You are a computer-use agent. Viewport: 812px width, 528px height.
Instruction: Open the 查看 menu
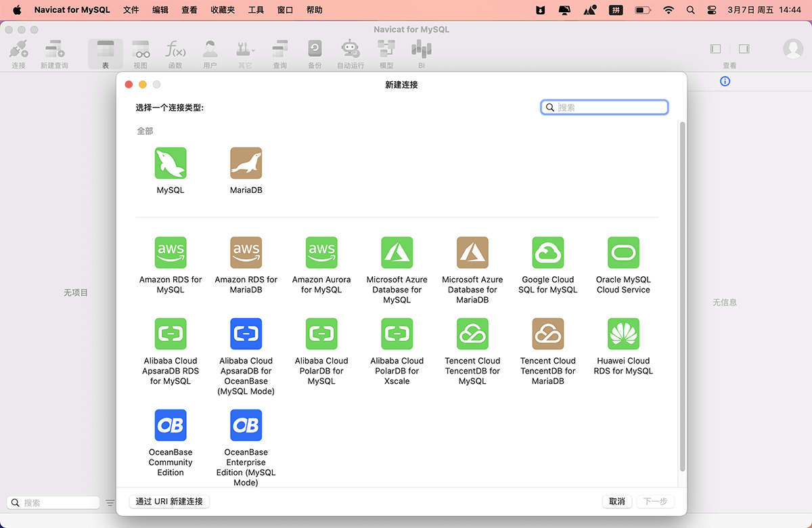[x=189, y=10]
